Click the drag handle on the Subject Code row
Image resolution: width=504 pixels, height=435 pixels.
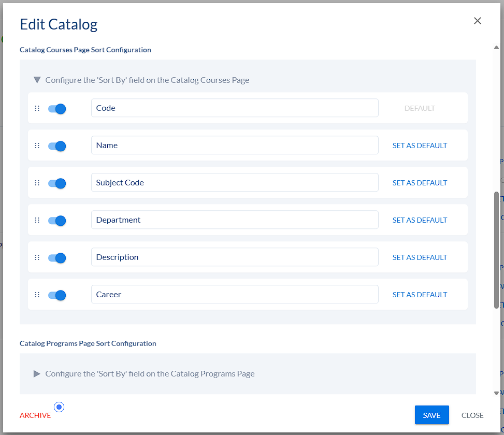37,183
